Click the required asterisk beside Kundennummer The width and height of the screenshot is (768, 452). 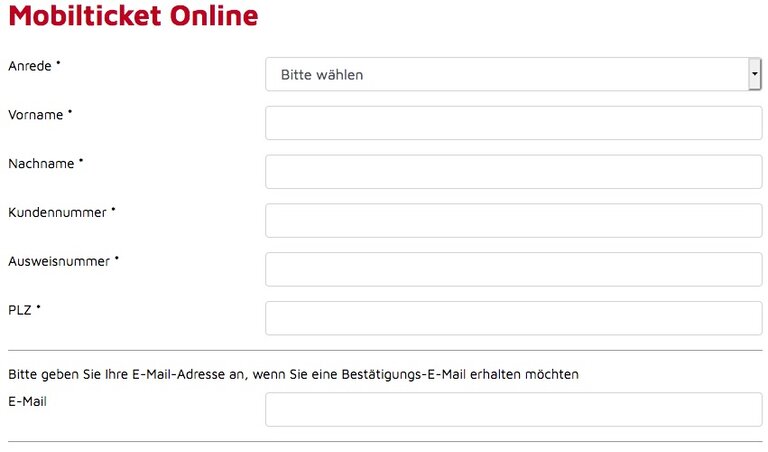(113, 210)
